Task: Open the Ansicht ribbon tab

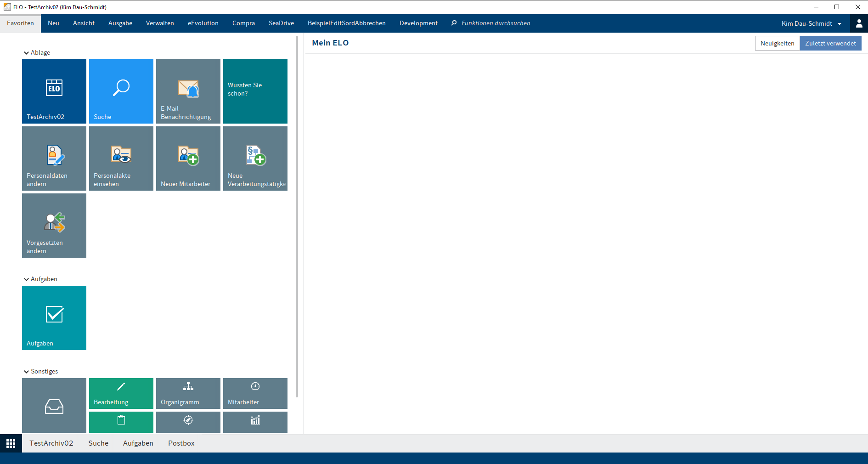Action: tap(84, 23)
